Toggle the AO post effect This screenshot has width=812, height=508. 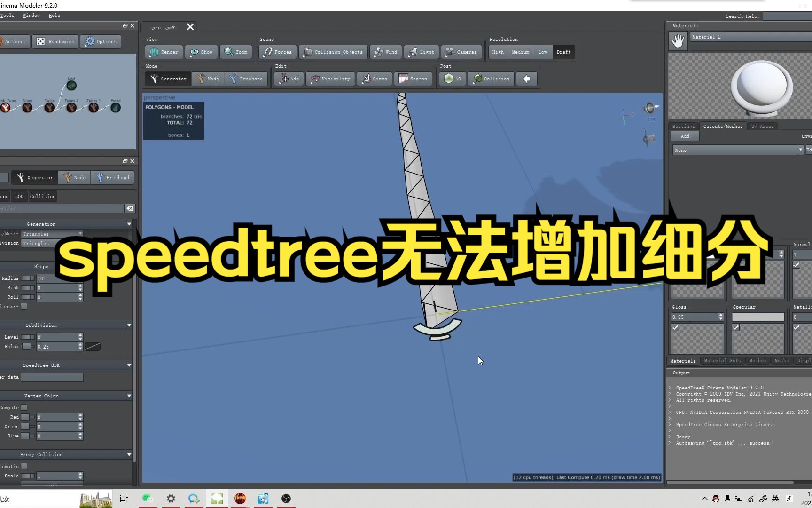click(453, 79)
